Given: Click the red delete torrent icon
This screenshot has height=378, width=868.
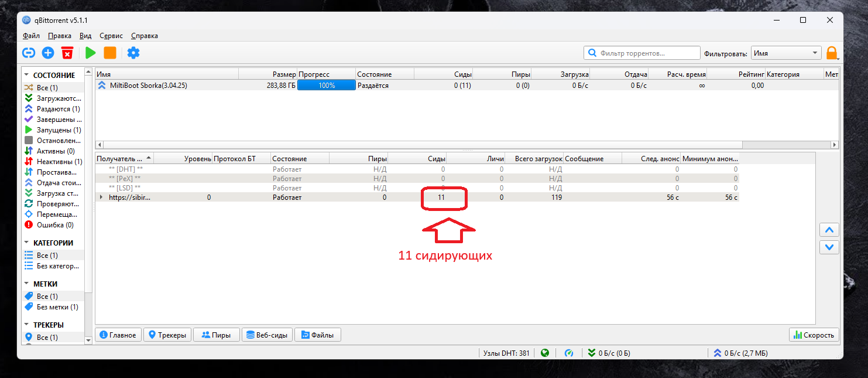Looking at the screenshot, I should point(67,53).
